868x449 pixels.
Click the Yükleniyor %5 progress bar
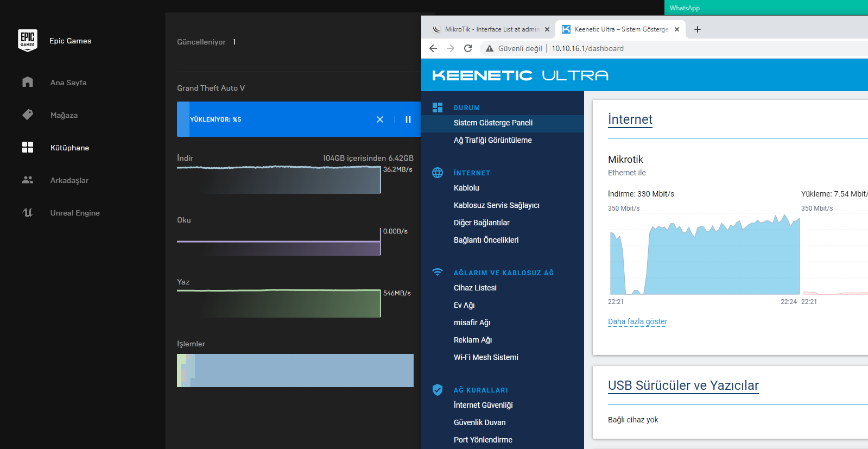click(299, 119)
